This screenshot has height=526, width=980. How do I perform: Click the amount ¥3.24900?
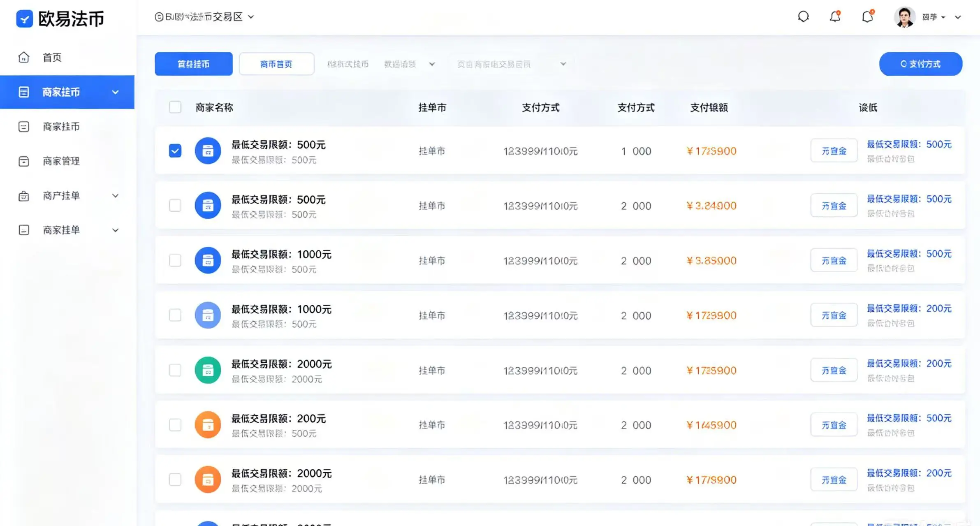(711, 206)
